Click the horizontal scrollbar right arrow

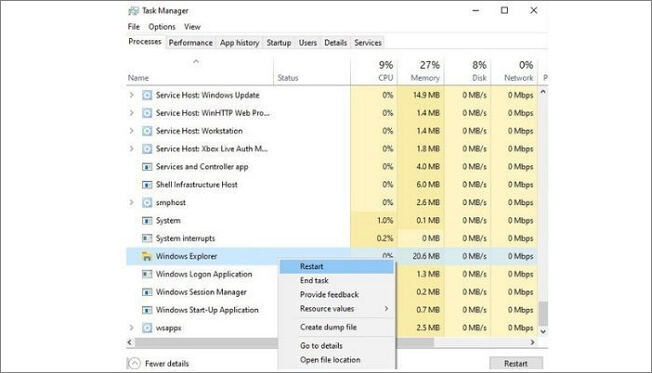click(532, 342)
